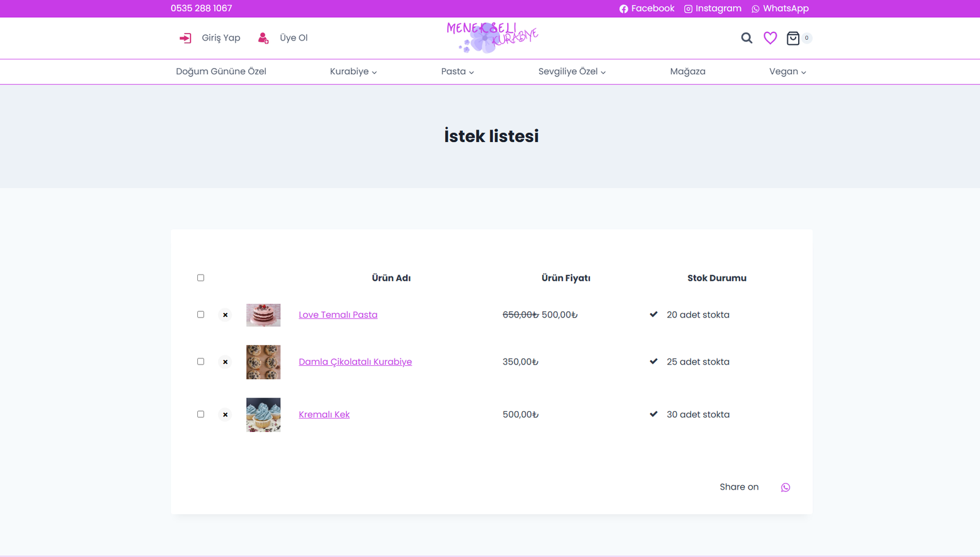The width and height of the screenshot is (980, 557).
Task: Toggle the select-all checkbox in table header
Action: (200, 278)
